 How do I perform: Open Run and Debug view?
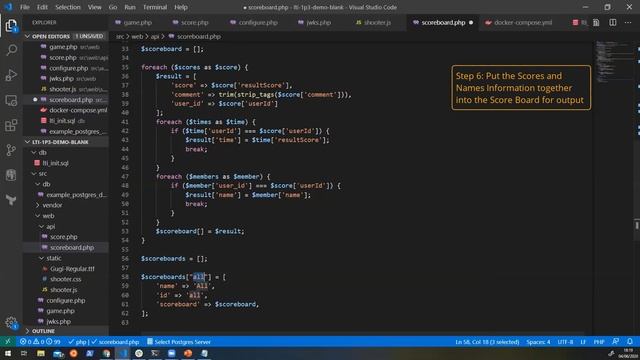click(11, 75)
